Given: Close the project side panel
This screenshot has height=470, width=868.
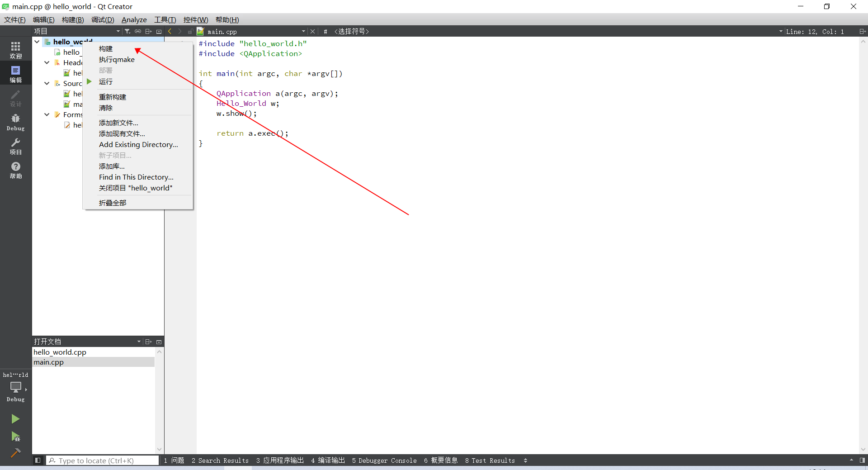Looking at the screenshot, I should point(159,31).
